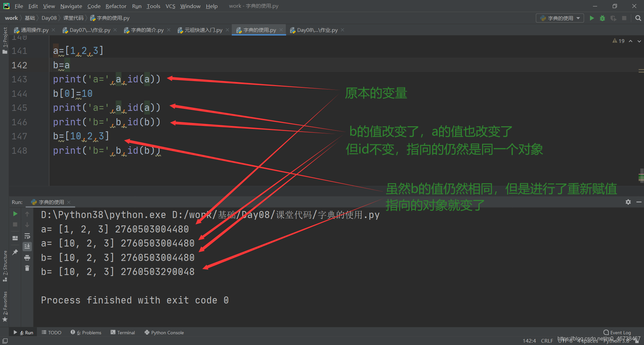644x345 pixels.
Task: Click code line 'b[0]=10' in editor
Action: (73, 94)
